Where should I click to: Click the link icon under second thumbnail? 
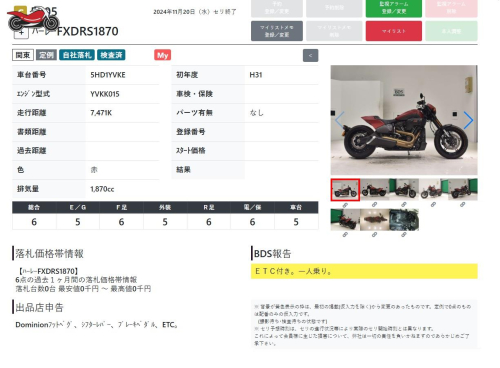click(374, 204)
